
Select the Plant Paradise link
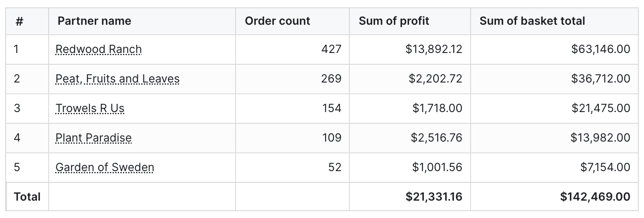coord(93,138)
